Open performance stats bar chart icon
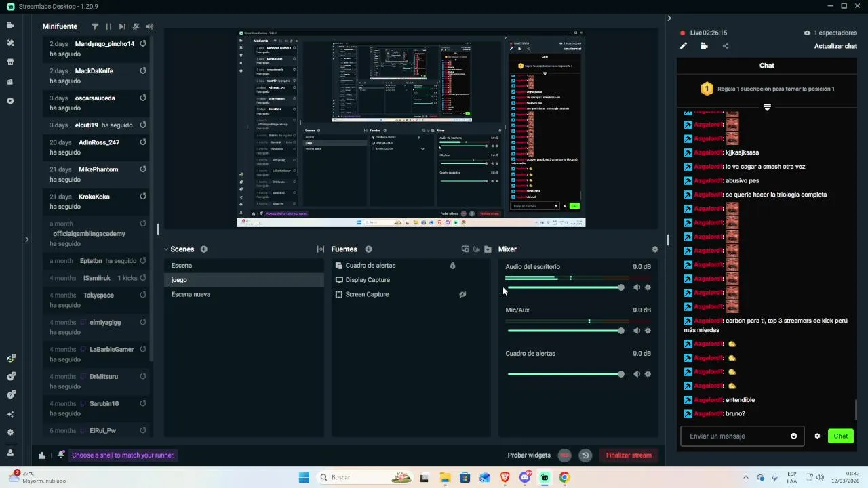 point(42,455)
